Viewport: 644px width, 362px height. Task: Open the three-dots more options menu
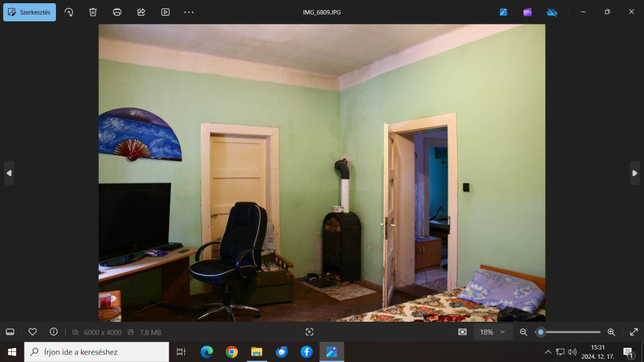189,12
